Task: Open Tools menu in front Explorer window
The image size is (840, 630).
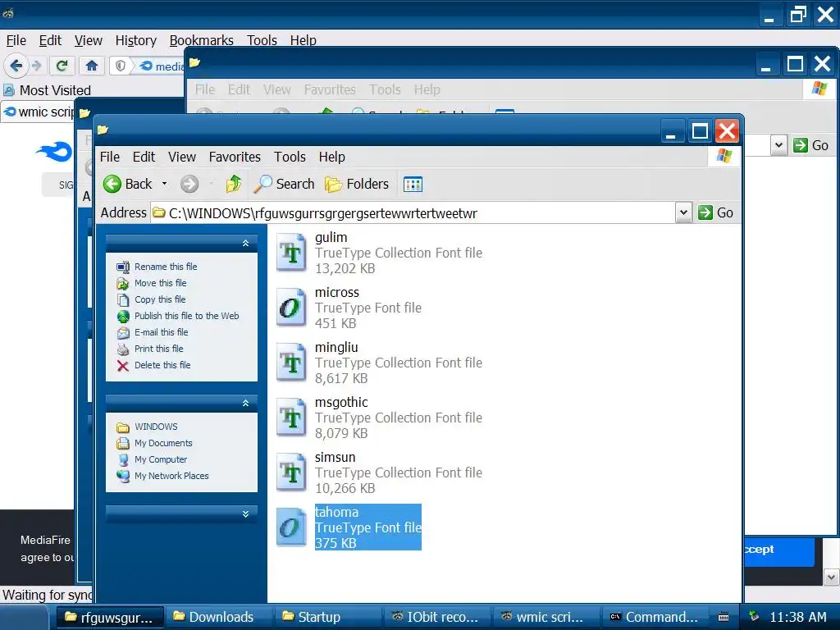Action: [x=290, y=157]
